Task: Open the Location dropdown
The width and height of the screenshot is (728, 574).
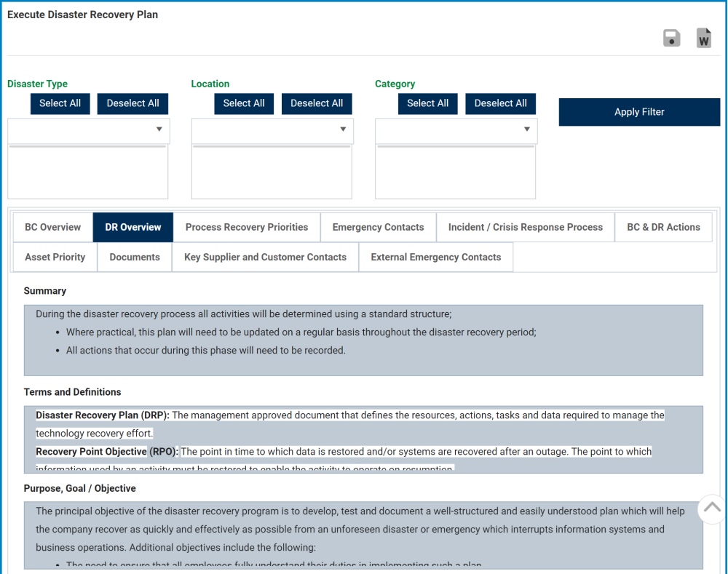Action: coord(272,130)
